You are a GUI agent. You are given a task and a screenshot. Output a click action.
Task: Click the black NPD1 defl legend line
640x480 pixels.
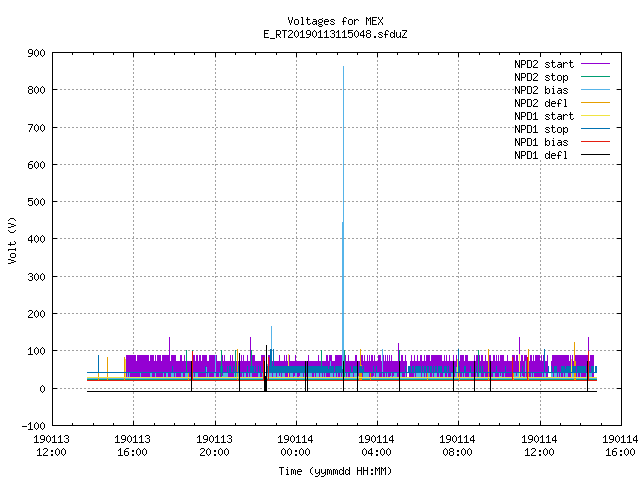[595, 155]
